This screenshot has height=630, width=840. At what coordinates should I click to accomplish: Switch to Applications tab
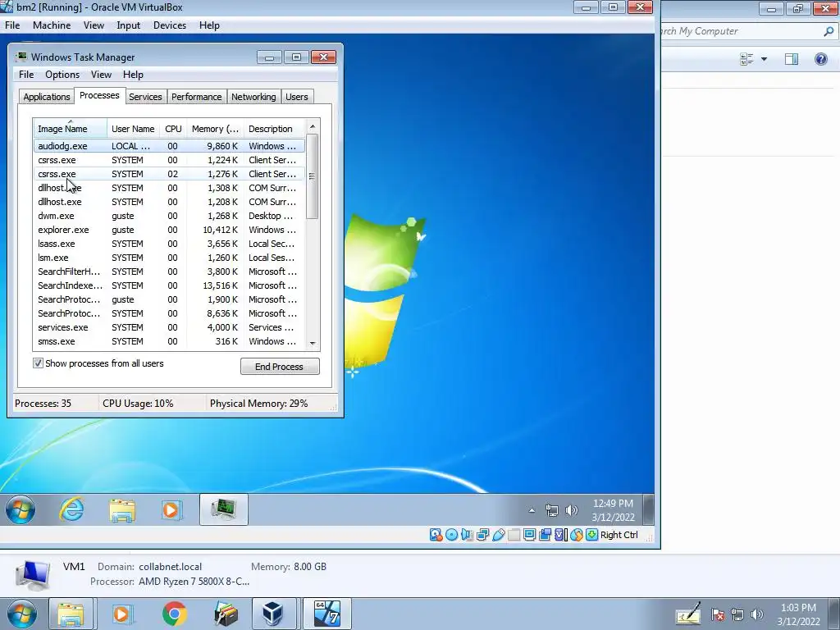pos(47,97)
